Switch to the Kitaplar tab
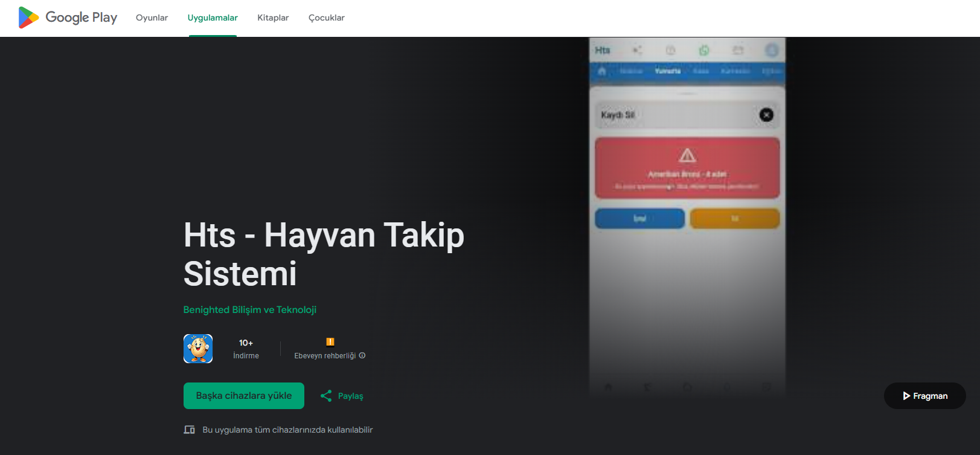The height and width of the screenshot is (455, 980). coord(273,18)
